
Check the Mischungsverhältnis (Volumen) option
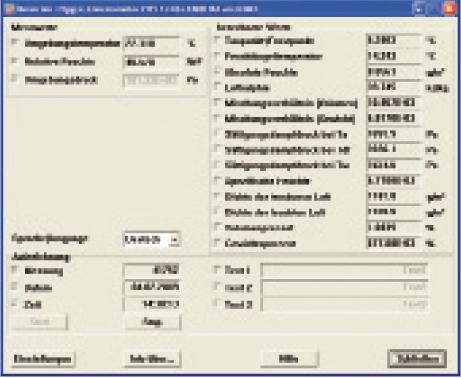click(217, 102)
